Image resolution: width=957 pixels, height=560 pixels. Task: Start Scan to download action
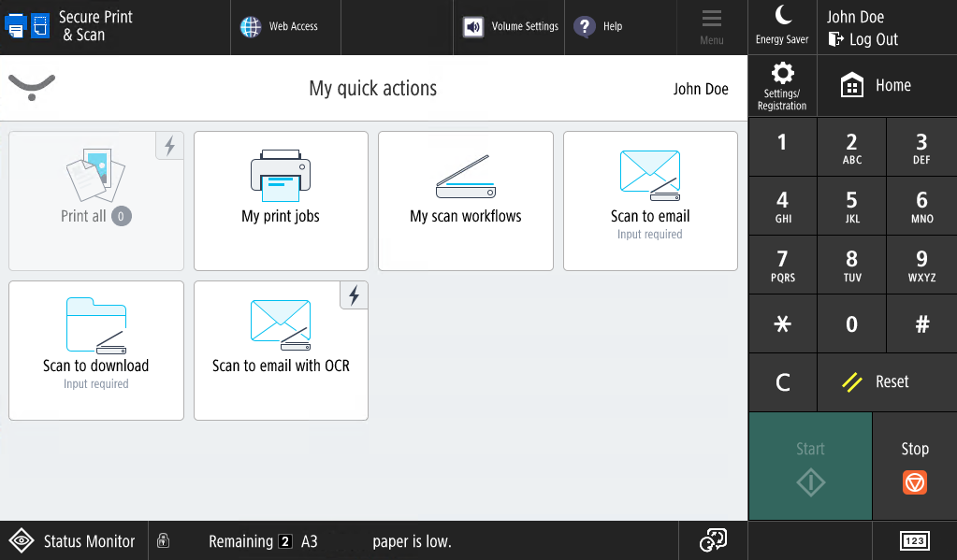point(95,351)
